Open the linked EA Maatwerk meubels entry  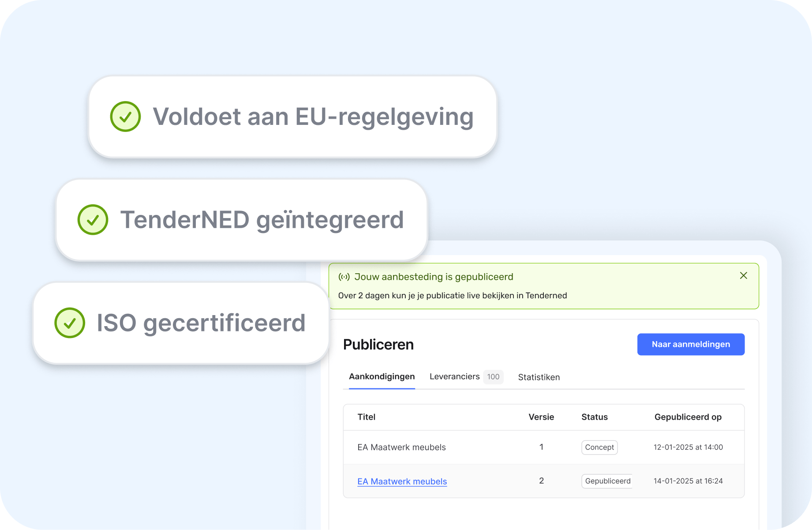point(402,481)
